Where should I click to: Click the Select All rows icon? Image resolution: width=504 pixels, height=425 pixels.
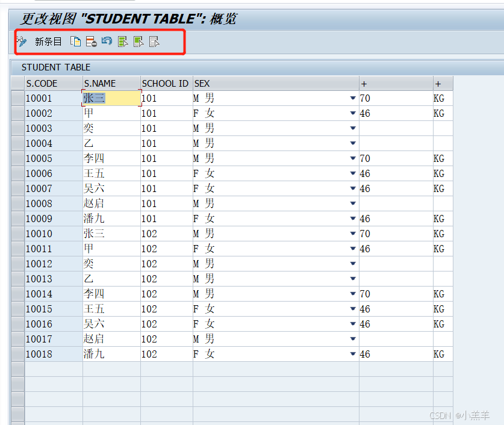pyautogui.click(x=123, y=42)
